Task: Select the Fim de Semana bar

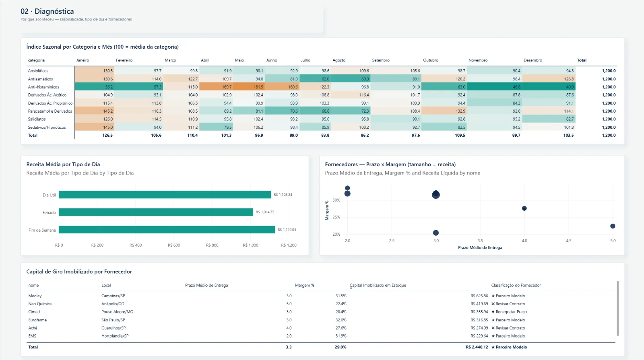Action: [x=167, y=230]
